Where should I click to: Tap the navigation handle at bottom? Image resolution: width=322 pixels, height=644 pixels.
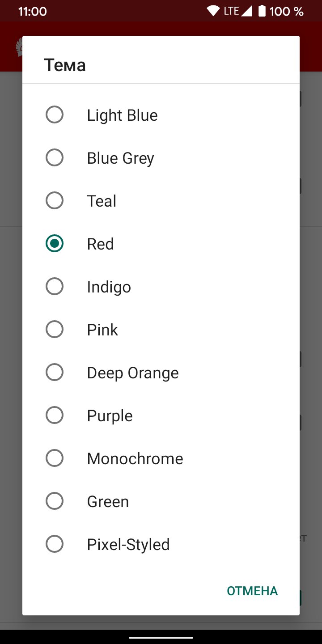point(161,638)
